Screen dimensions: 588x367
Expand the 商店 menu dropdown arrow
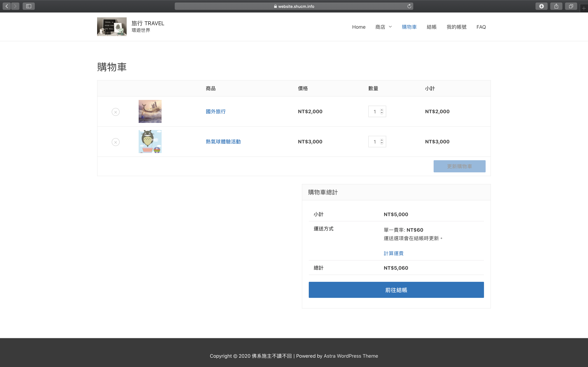[390, 27]
